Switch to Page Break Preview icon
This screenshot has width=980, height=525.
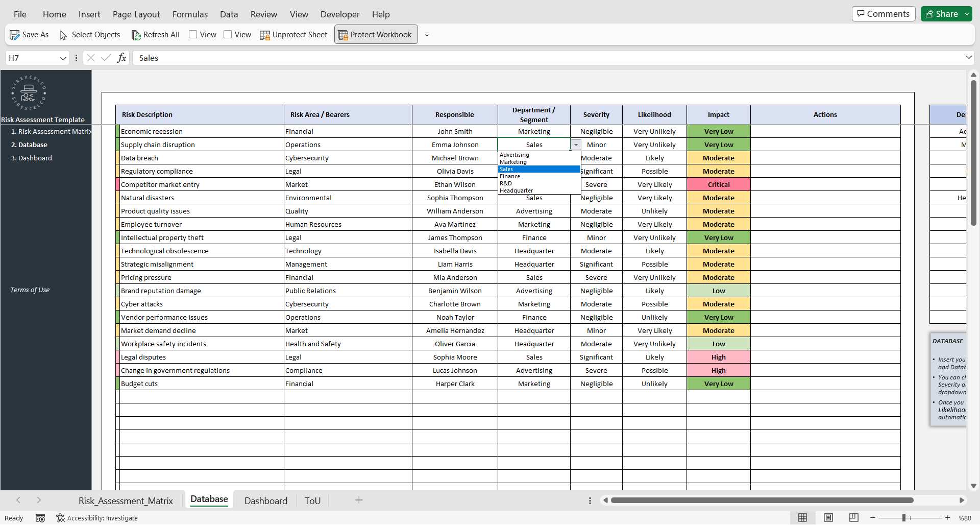(x=853, y=518)
